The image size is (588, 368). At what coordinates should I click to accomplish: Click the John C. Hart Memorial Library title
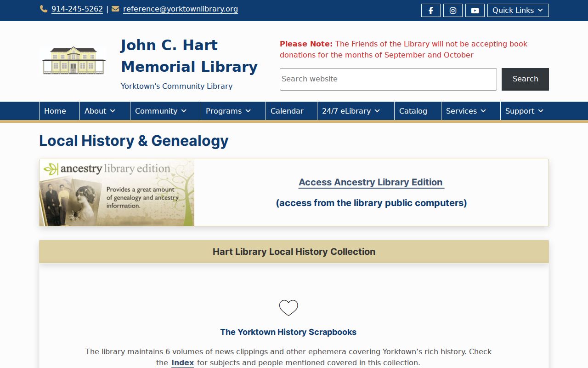pos(189,56)
